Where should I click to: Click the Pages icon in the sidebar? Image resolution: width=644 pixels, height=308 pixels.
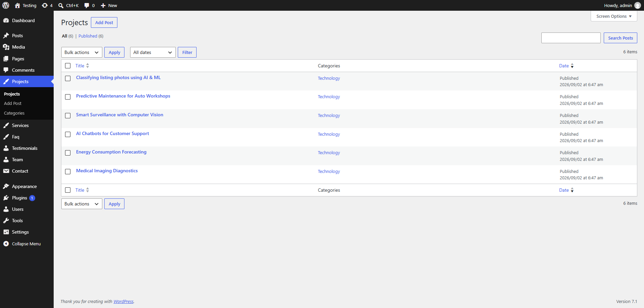6,59
